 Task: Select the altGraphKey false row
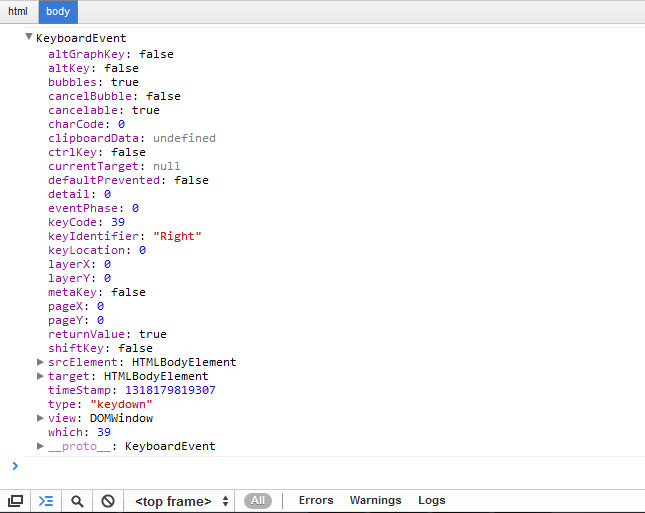coord(111,54)
